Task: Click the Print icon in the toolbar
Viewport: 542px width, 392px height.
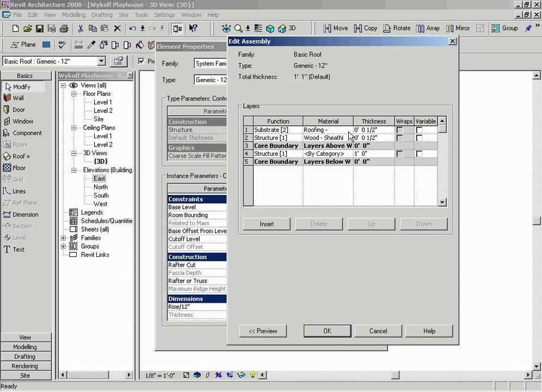Action: (x=64, y=28)
